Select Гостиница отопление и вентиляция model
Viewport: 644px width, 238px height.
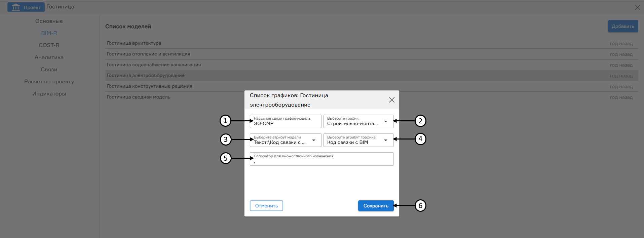(x=148, y=54)
